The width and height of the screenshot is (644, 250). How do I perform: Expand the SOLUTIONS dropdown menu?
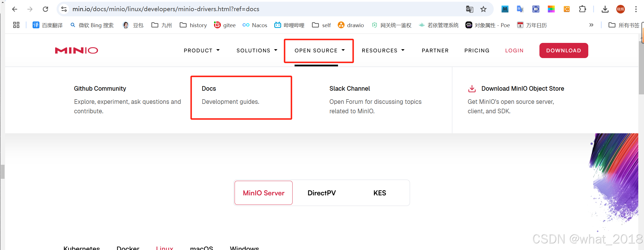(257, 51)
